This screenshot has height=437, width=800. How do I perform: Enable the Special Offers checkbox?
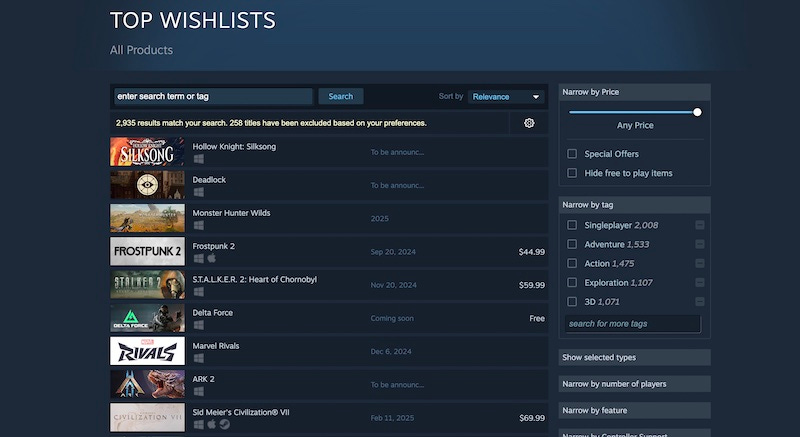(x=572, y=153)
